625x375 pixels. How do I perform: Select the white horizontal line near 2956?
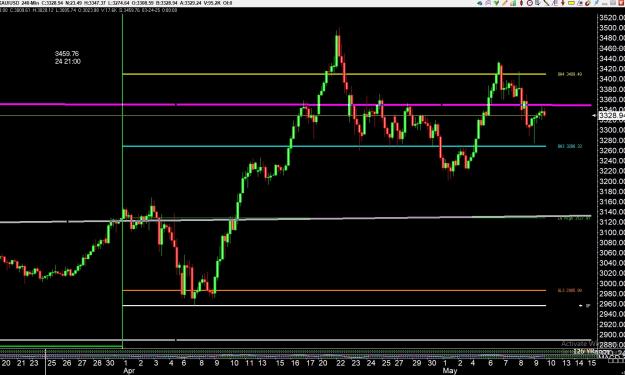tap(334, 306)
